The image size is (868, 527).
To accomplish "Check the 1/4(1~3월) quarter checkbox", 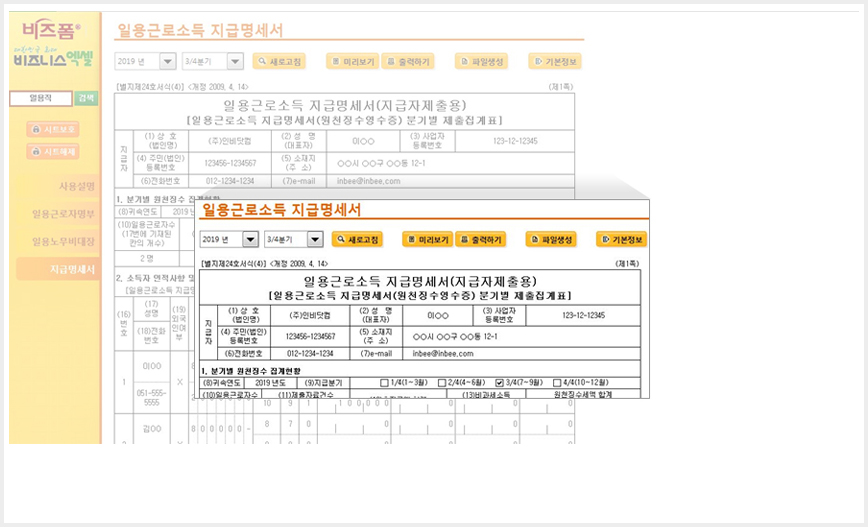I will [384, 383].
